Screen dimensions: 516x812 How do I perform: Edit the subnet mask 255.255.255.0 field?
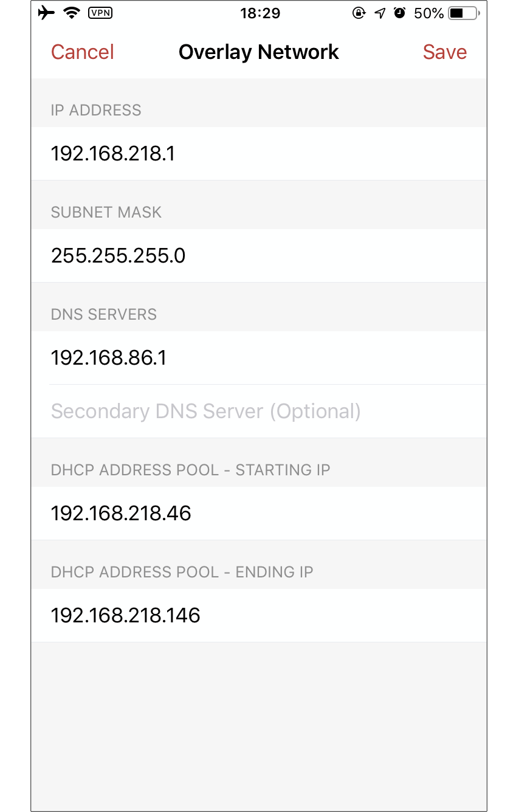[x=259, y=256]
